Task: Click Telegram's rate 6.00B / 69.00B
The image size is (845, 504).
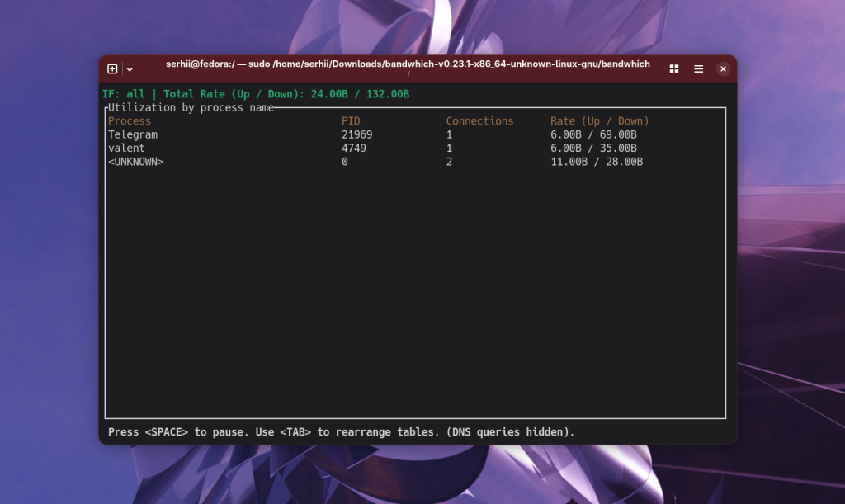Action: (x=593, y=134)
